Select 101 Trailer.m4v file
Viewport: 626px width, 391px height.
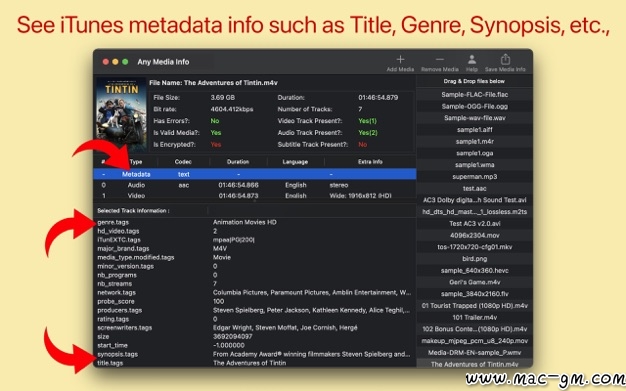click(474, 318)
